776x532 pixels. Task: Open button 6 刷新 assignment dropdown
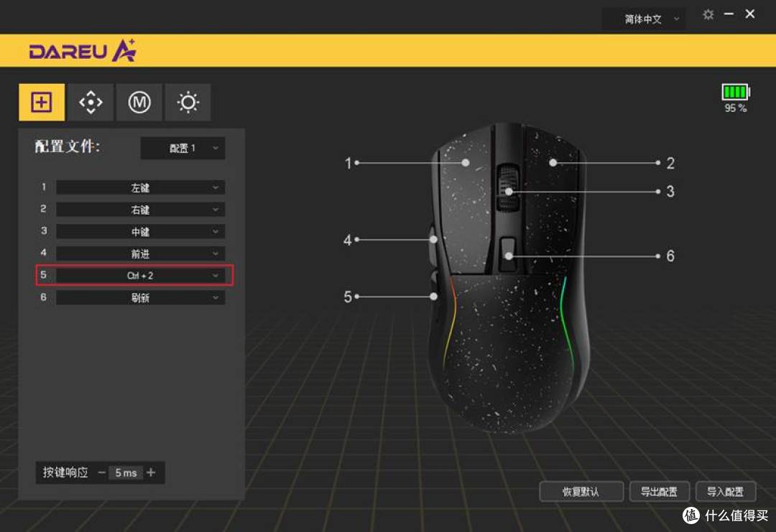[141, 298]
